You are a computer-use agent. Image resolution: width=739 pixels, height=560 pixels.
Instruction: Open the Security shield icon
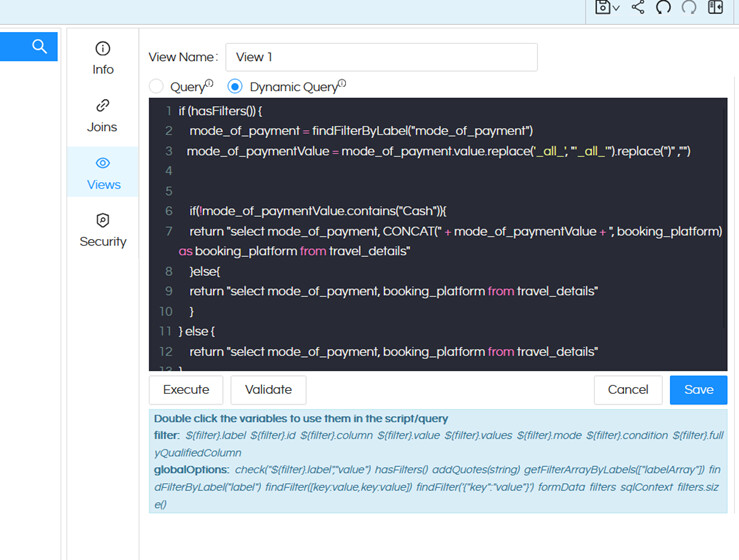pyautogui.click(x=103, y=220)
